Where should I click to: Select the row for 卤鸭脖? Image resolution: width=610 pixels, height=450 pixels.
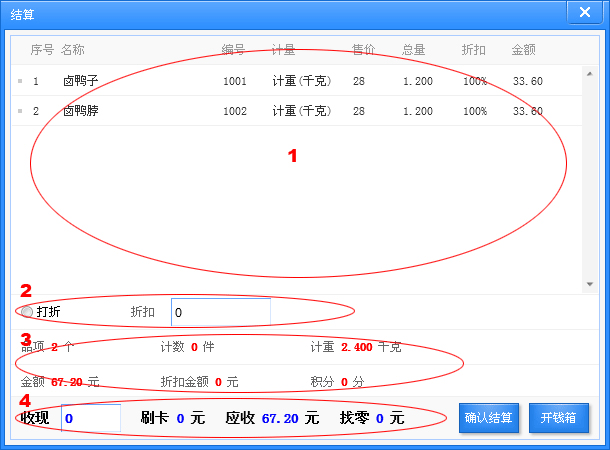297,111
